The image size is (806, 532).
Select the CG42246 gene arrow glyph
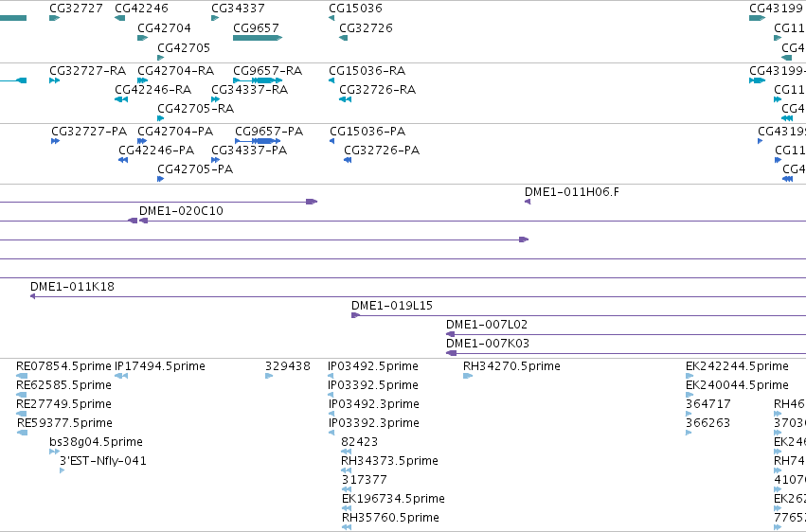pyautogui.click(x=119, y=18)
